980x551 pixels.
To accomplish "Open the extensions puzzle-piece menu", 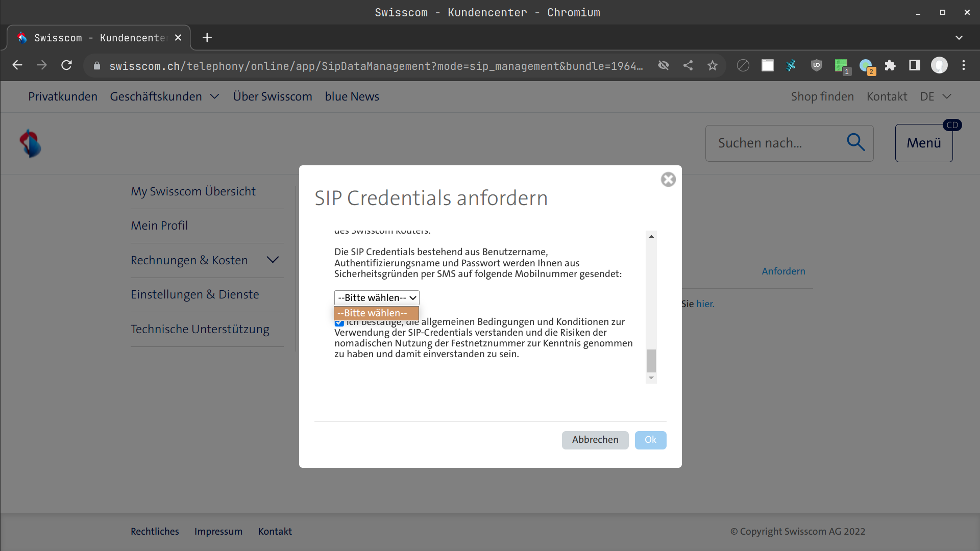I will click(x=890, y=65).
